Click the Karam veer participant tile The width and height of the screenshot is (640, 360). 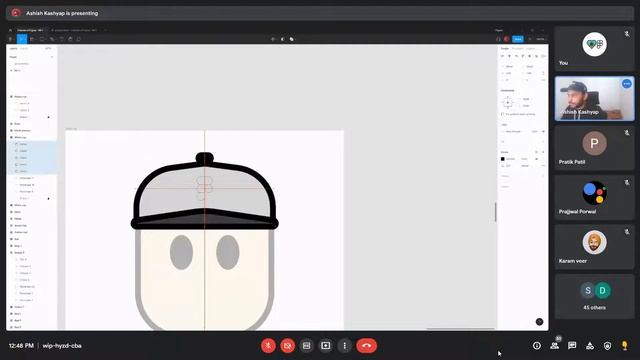(594, 247)
